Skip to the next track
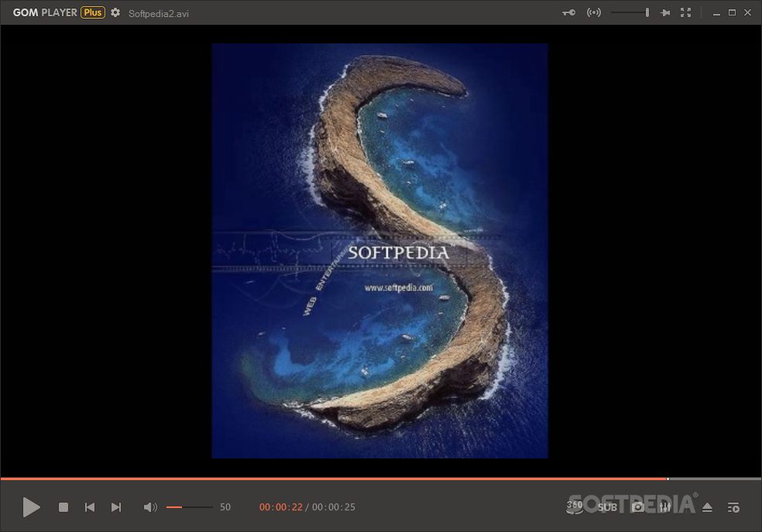Viewport: 762px width, 532px height. point(116,507)
